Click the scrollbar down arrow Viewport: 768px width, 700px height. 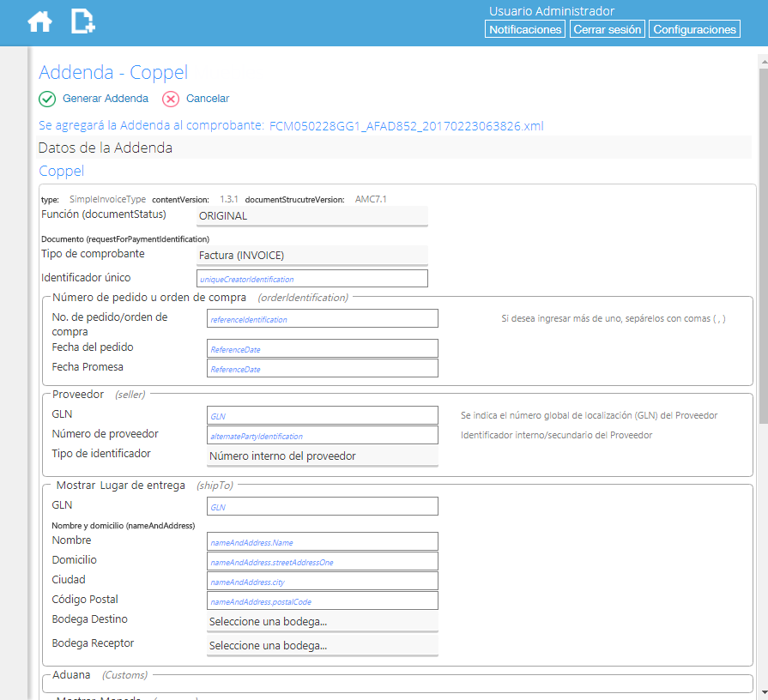(x=764, y=692)
